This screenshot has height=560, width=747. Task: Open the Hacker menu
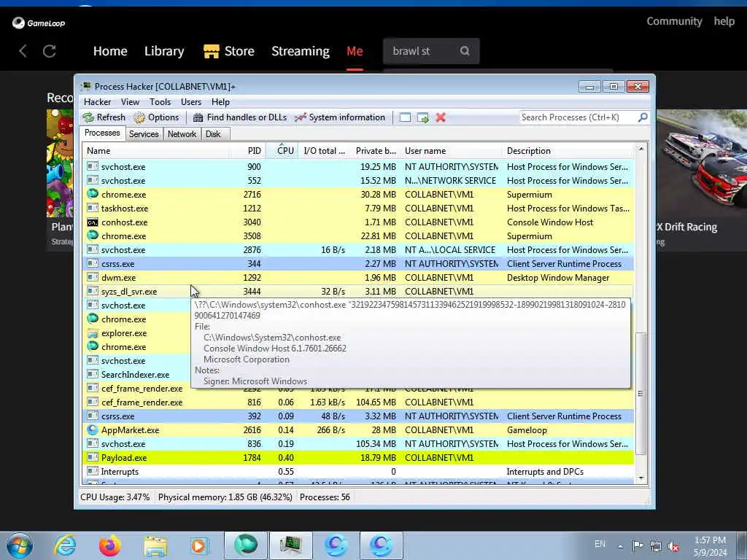97,102
